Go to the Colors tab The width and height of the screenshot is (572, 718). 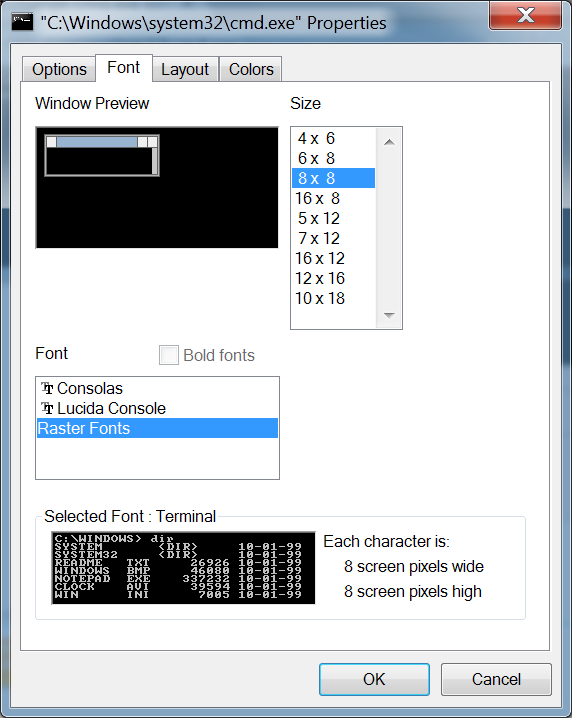pyautogui.click(x=251, y=69)
